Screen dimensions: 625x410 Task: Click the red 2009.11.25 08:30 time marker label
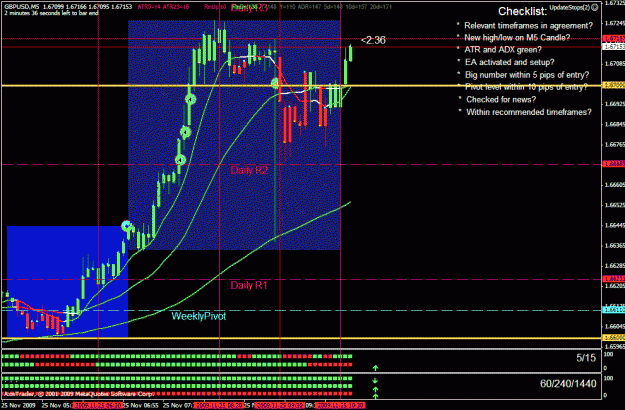coord(220,406)
